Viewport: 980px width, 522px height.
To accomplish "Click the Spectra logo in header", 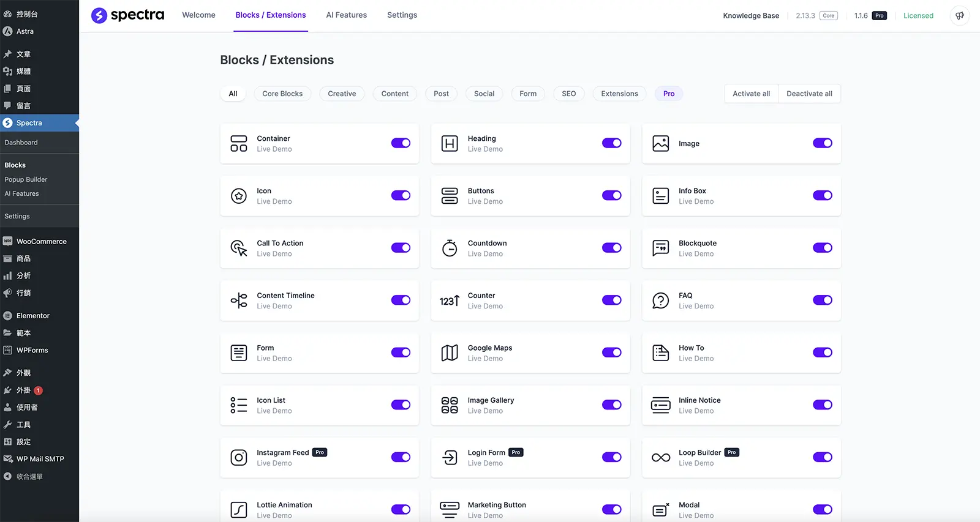I will coord(127,15).
